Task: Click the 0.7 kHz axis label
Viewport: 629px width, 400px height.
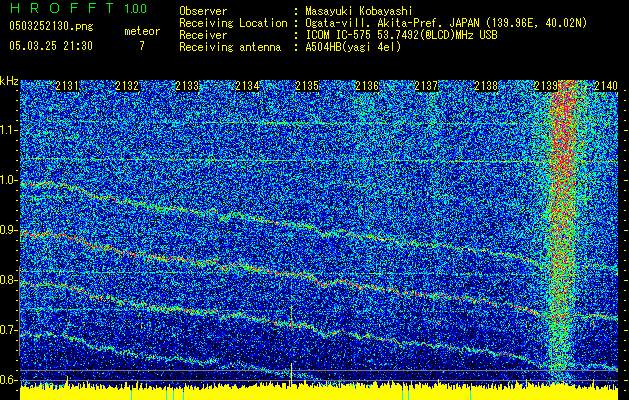Action: click(x=9, y=330)
